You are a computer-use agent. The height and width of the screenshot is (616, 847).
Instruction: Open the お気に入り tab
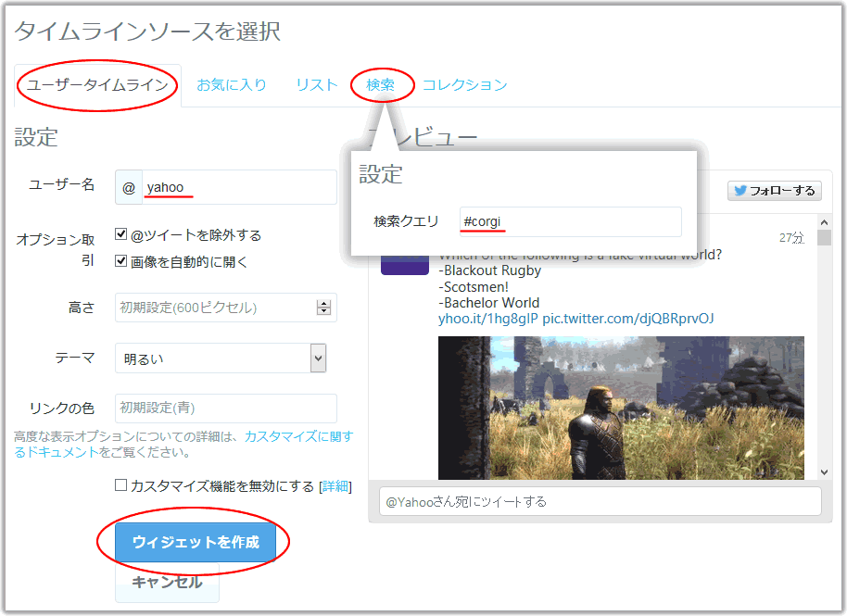tap(232, 85)
